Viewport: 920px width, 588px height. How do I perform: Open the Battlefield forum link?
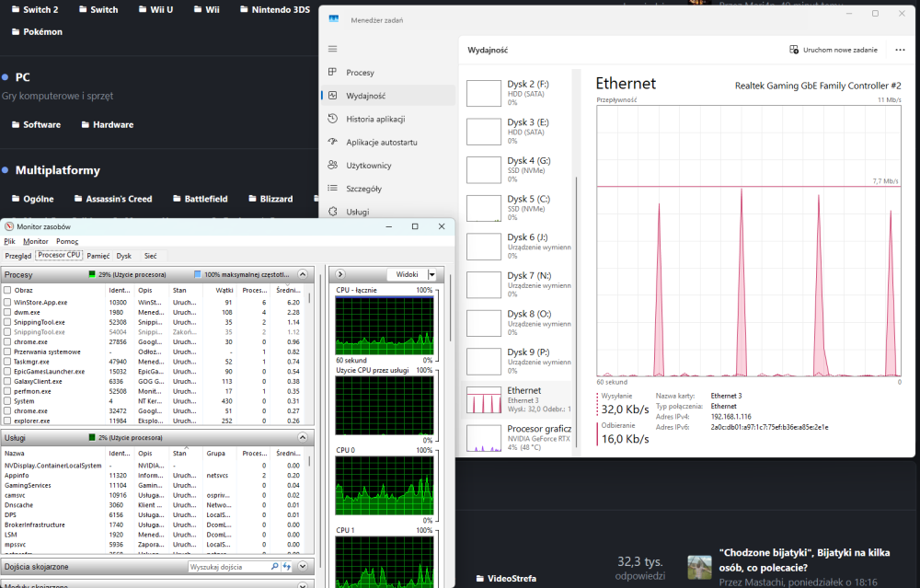[x=205, y=199]
